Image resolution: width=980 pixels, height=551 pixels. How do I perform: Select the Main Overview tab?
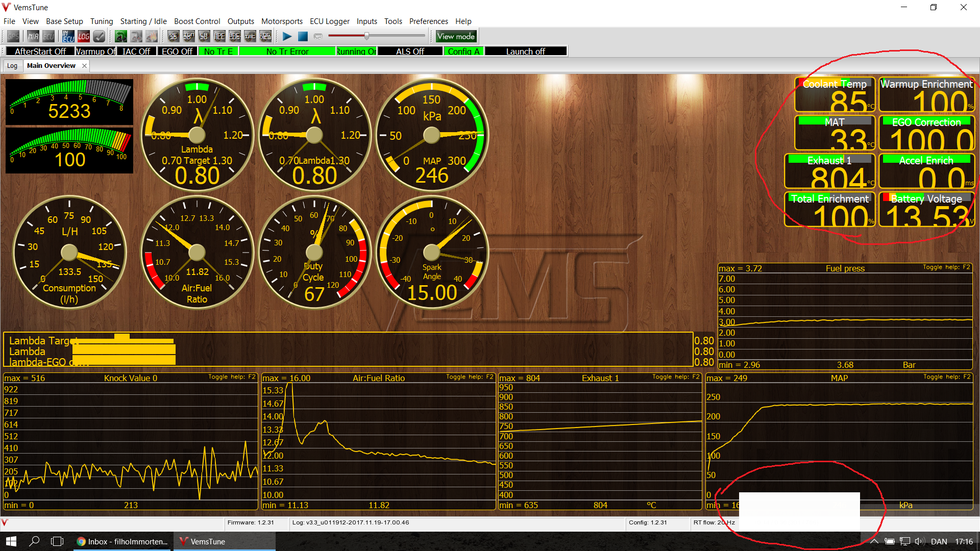51,66
